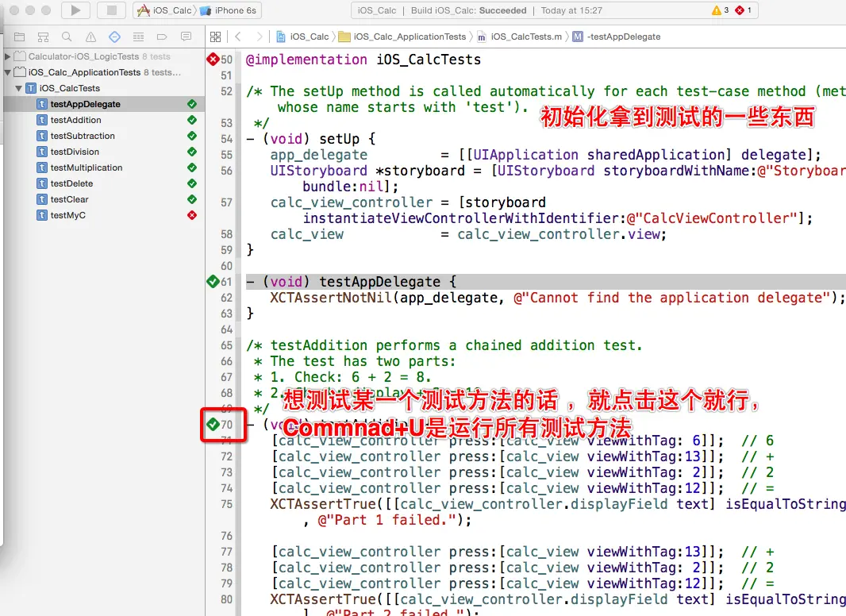
Task: Select iOS_Calc_ApplicationTests in navigator
Action: [x=84, y=72]
